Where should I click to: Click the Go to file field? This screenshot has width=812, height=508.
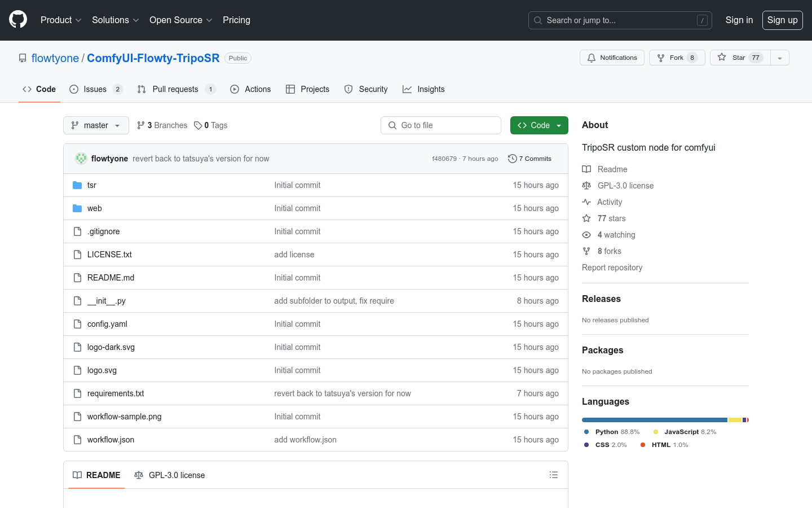(x=441, y=125)
